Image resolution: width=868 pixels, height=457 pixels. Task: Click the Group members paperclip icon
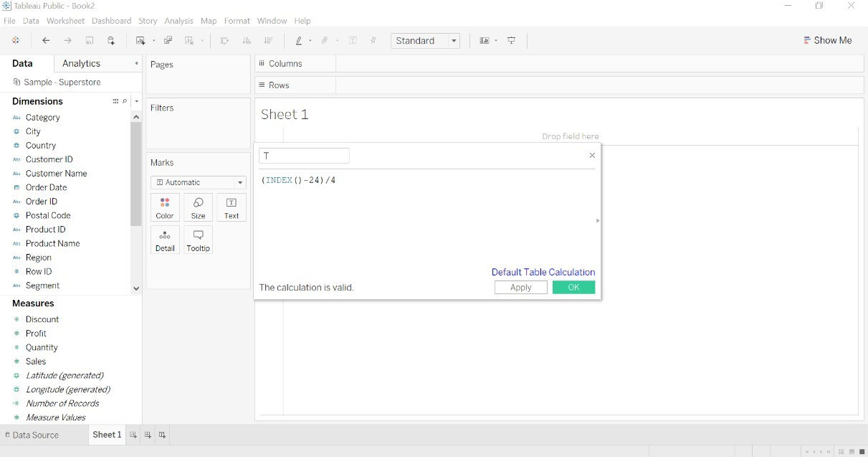coord(325,41)
